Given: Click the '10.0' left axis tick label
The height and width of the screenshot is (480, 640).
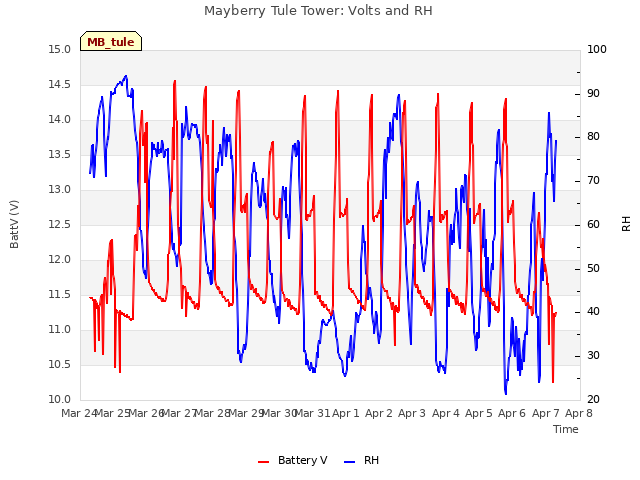Looking at the screenshot, I should pos(60,400).
